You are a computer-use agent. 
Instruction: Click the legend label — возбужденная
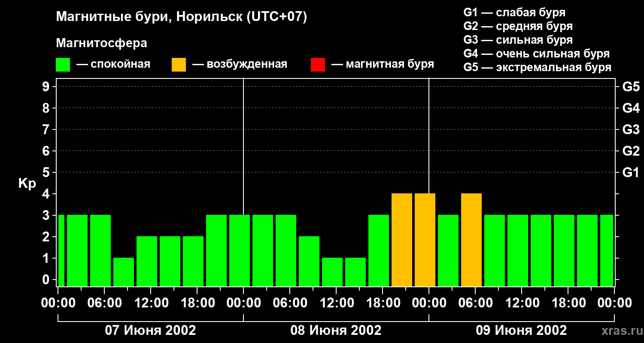coord(240,65)
